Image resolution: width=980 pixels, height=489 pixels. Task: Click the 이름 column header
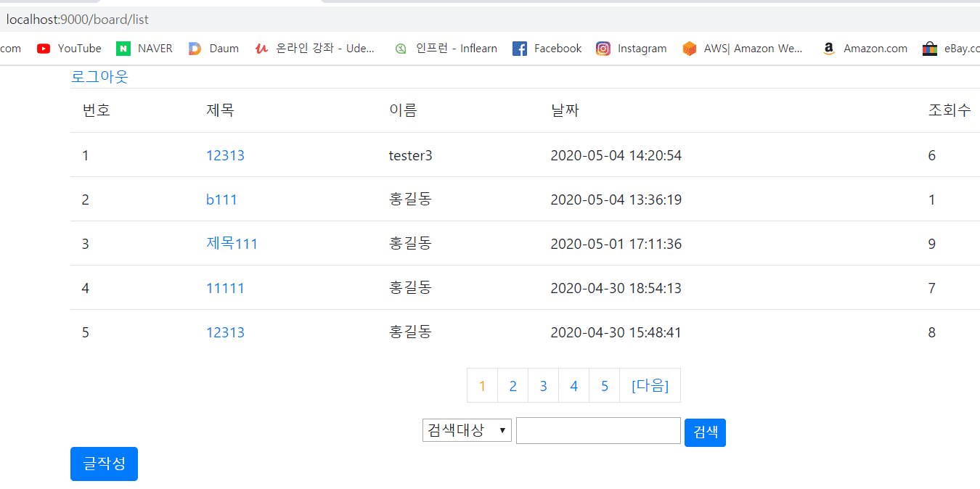pyautogui.click(x=403, y=110)
